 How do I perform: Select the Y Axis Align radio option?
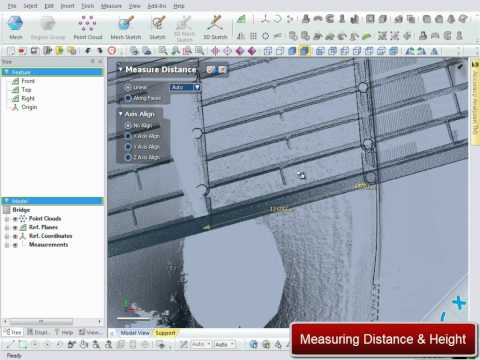click(128, 147)
